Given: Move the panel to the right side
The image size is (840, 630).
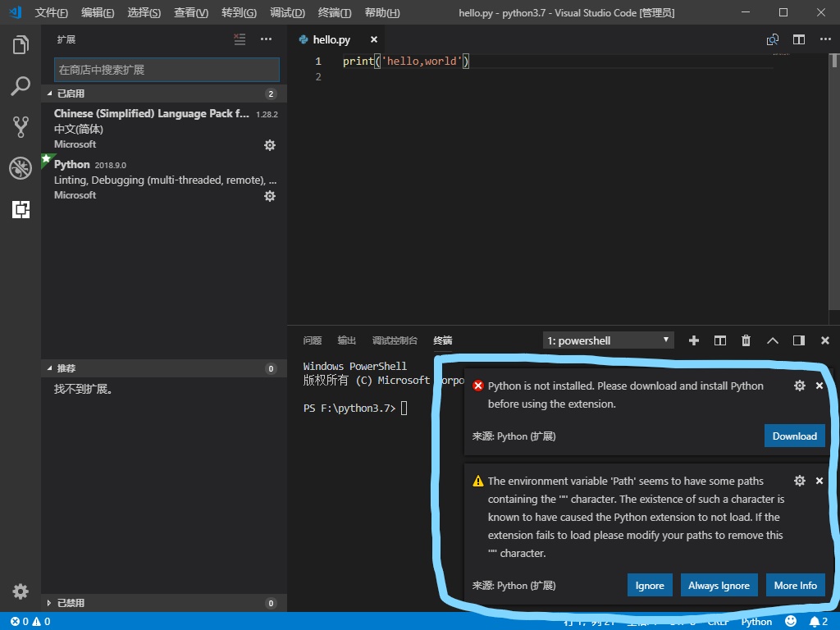Looking at the screenshot, I should (799, 340).
